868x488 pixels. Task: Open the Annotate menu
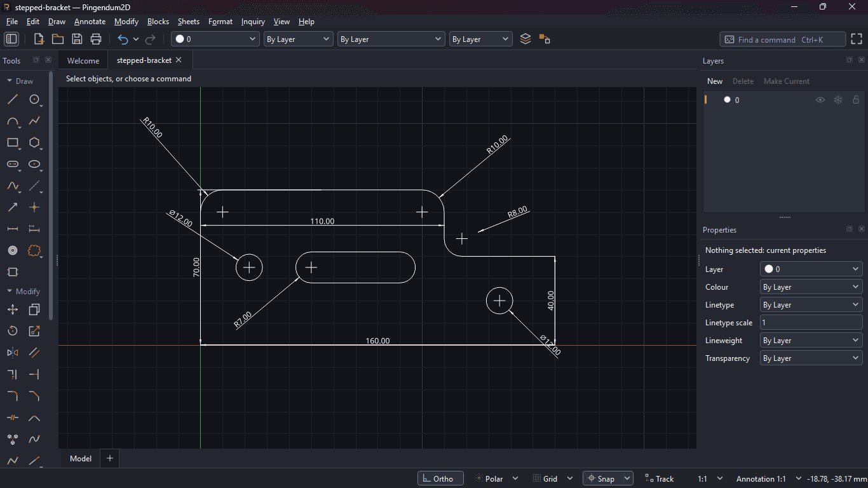pos(90,22)
